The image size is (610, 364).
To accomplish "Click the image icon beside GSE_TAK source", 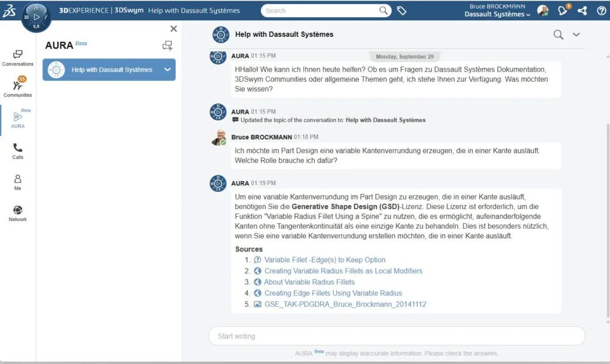I will coord(257,304).
